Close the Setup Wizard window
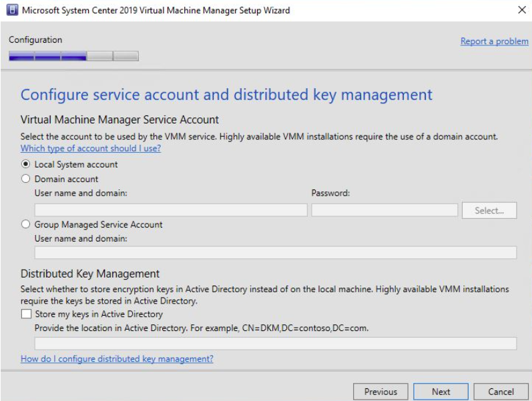 pos(522,10)
